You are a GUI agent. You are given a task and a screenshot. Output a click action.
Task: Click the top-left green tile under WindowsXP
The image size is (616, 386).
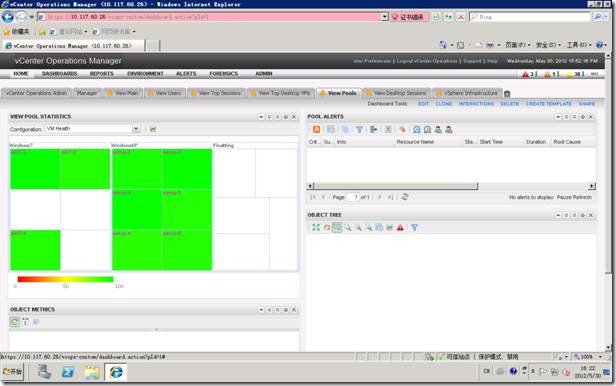137,169
